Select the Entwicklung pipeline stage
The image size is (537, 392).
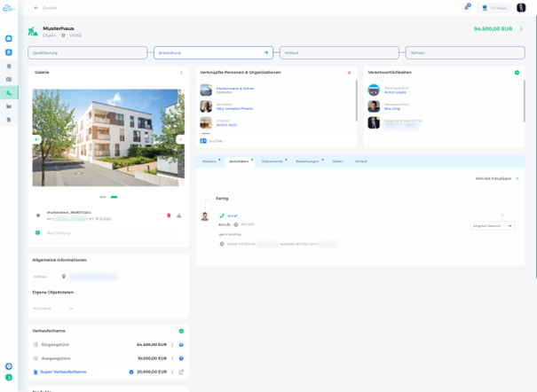click(x=213, y=52)
